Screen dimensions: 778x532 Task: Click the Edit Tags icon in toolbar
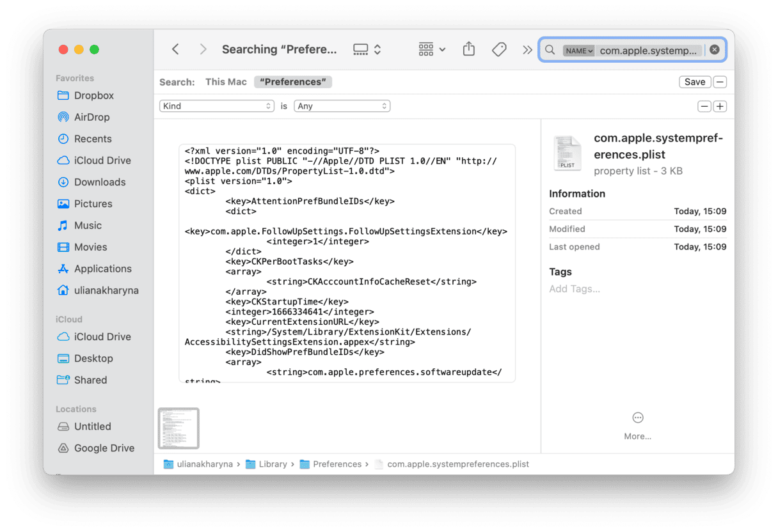[x=499, y=49]
